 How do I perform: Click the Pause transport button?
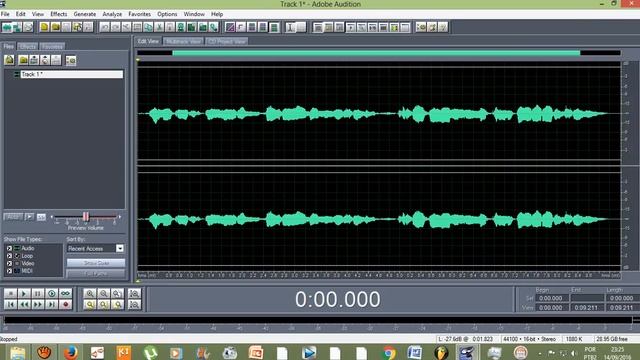[38, 293]
